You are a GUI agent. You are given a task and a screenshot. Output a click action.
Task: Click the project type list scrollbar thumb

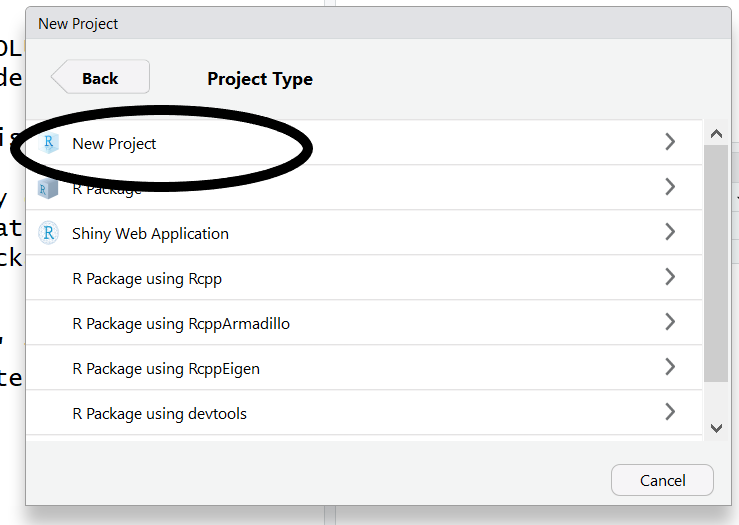point(716,263)
